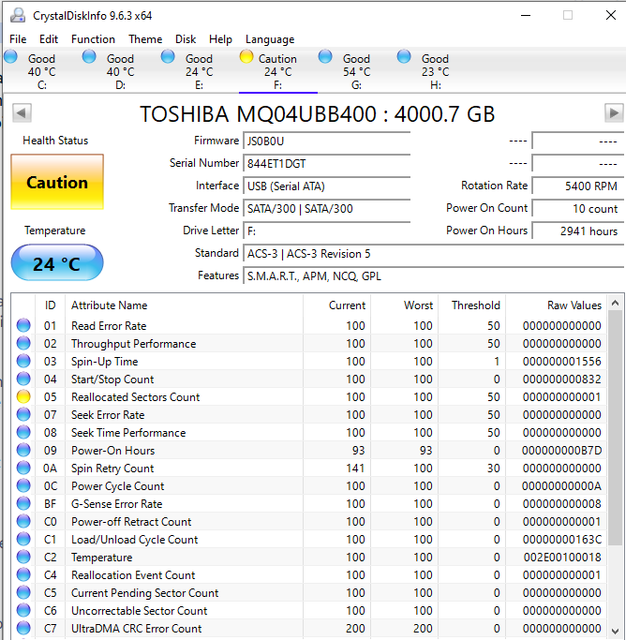Click the status icon for C2 Temperature row
626x640 pixels.
point(23,557)
